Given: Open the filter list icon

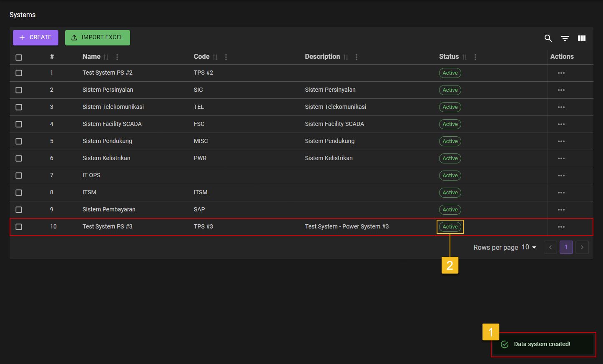Looking at the screenshot, I should click(565, 38).
